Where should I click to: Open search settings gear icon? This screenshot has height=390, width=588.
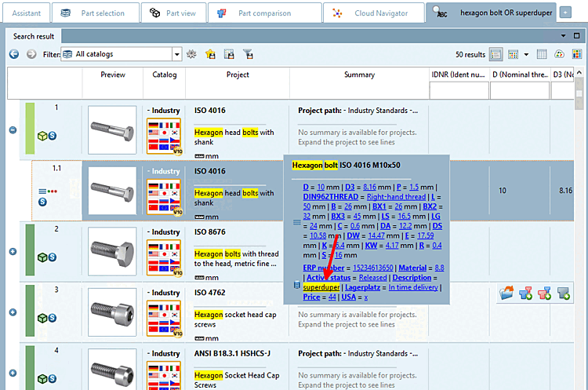coord(191,54)
